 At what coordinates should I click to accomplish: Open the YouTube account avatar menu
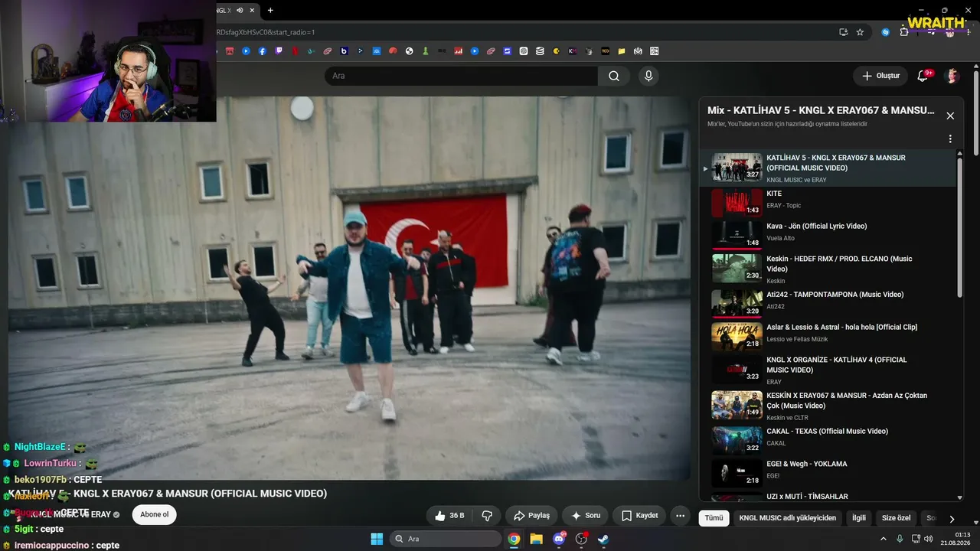click(x=952, y=76)
